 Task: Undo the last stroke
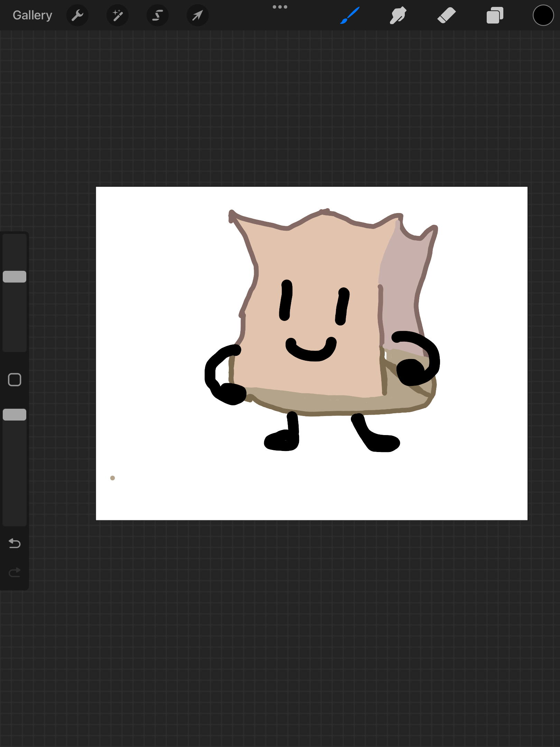pyautogui.click(x=15, y=544)
